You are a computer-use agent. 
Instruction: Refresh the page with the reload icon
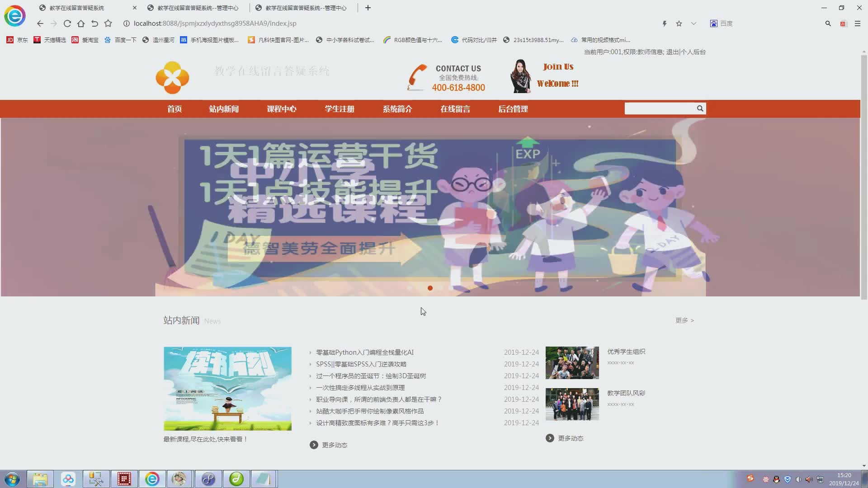pos(67,23)
